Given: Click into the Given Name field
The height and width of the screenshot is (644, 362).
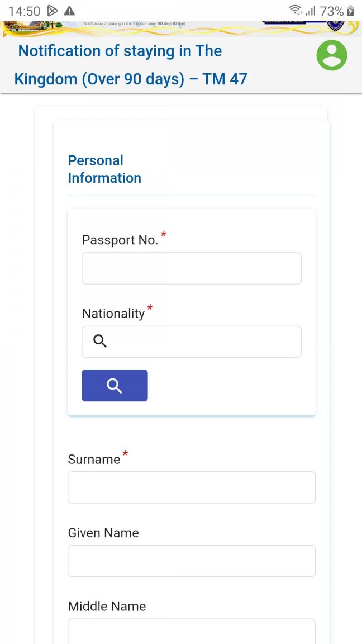Looking at the screenshot, I should pos(192,561).
